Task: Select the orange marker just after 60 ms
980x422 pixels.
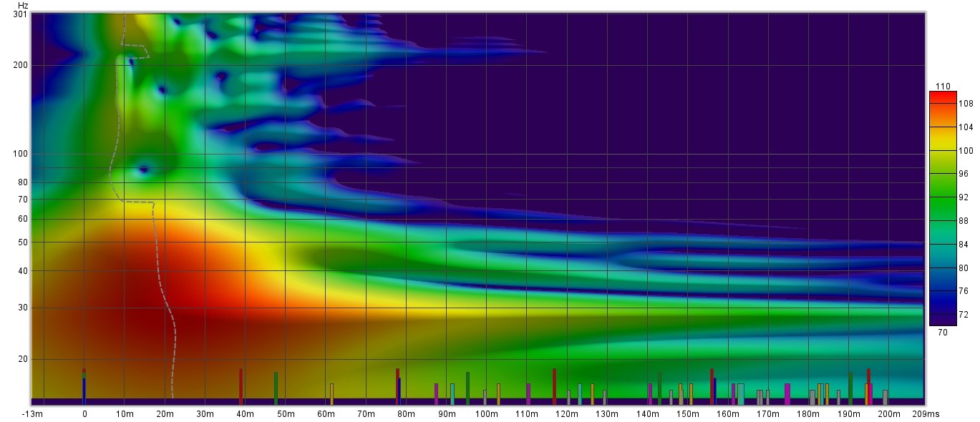Action: coord(331,393)
